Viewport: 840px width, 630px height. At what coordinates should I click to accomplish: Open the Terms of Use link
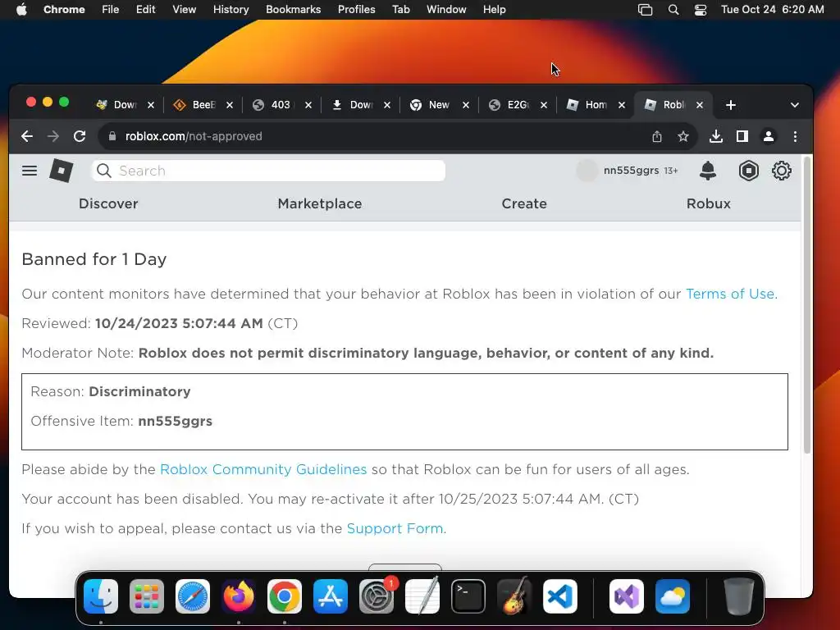click(x=731, y=294)
